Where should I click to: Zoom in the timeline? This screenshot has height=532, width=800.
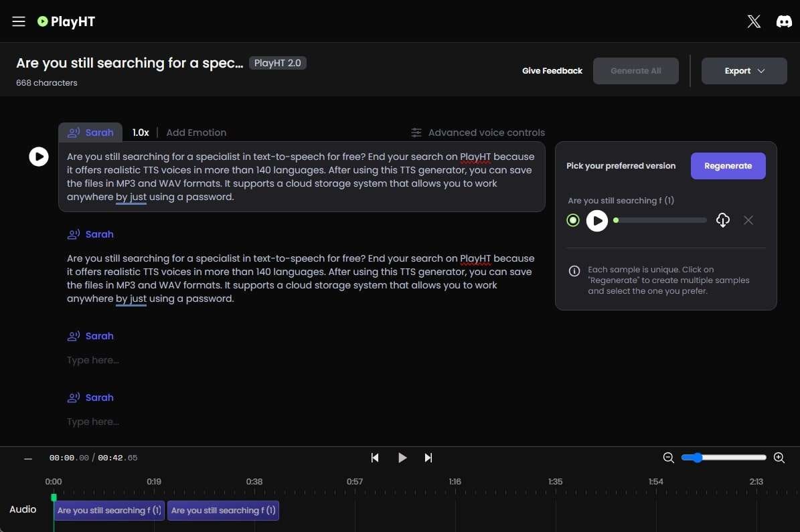click(x=779, y=458)
